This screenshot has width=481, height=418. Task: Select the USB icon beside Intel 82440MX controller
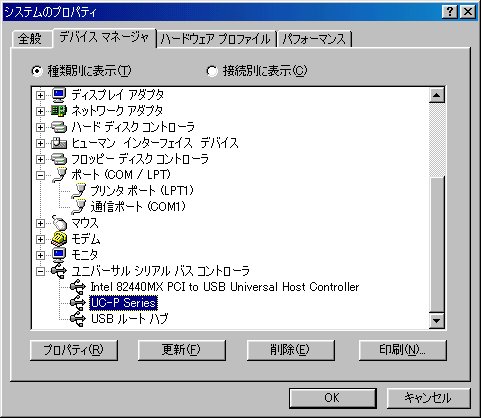click(x=78, y=287)
